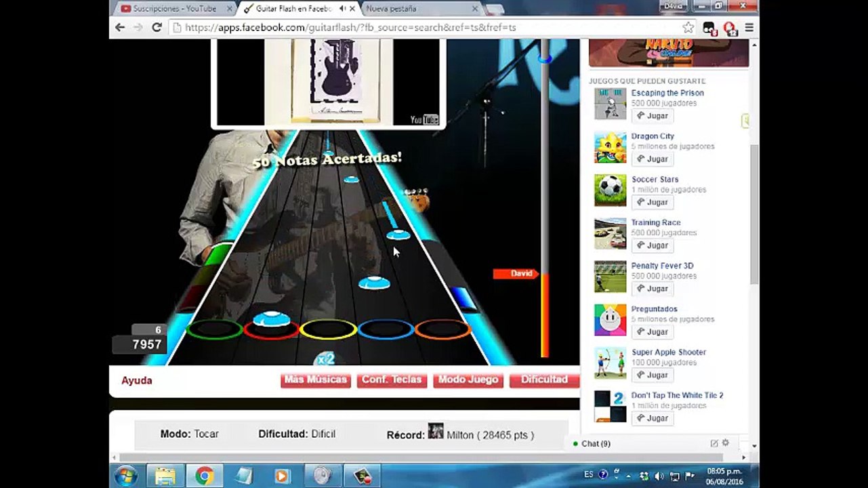The width and height of the screenshot is (868, 488).
Task: Click Jugar for Dragon City
Action: (653, 159)
